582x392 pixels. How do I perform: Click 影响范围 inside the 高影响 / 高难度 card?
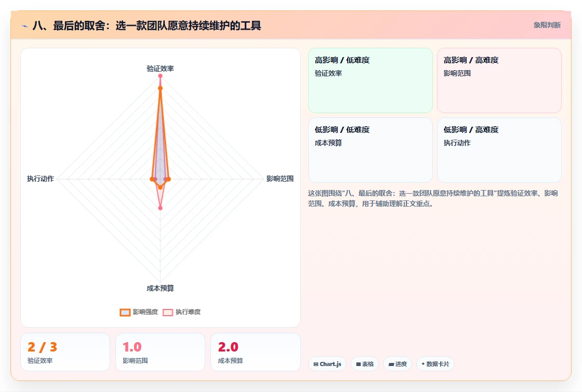(457, 73)
